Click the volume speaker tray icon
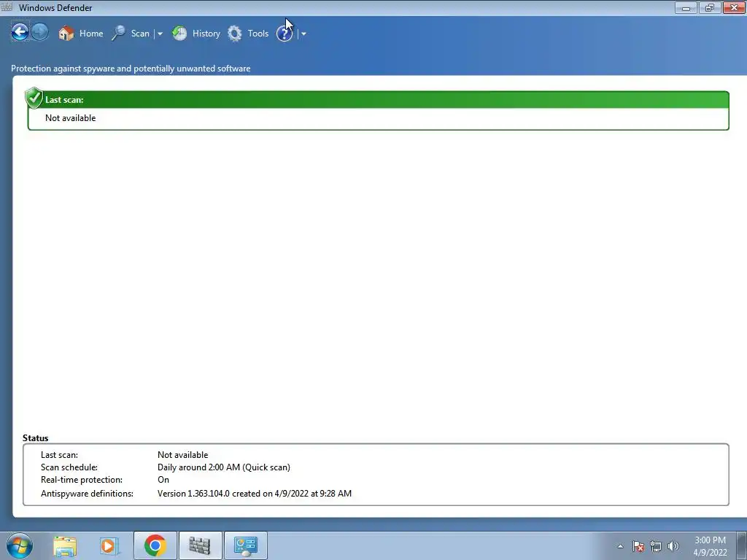Screen dimensions: 747x560 (673, 546)
